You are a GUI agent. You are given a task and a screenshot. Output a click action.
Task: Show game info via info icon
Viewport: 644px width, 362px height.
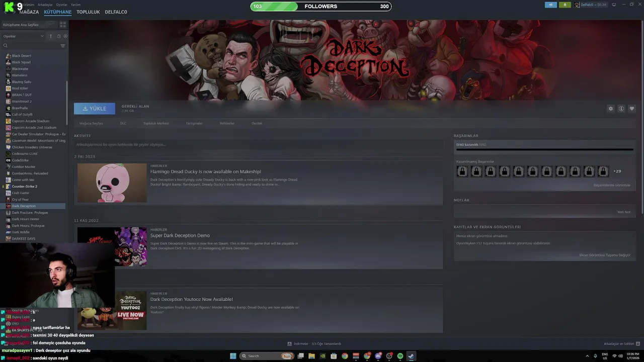click(x=621, y=109)
